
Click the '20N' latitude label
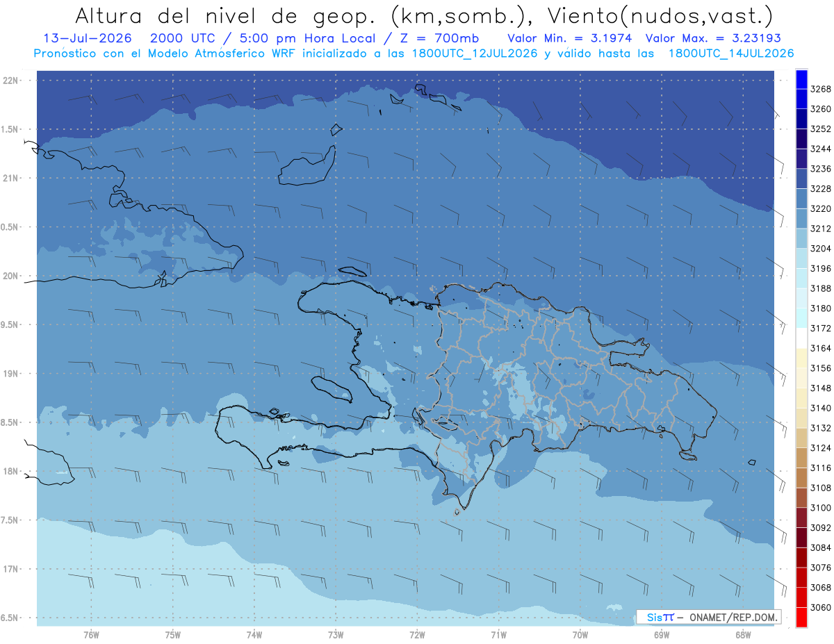pos(12,276)
